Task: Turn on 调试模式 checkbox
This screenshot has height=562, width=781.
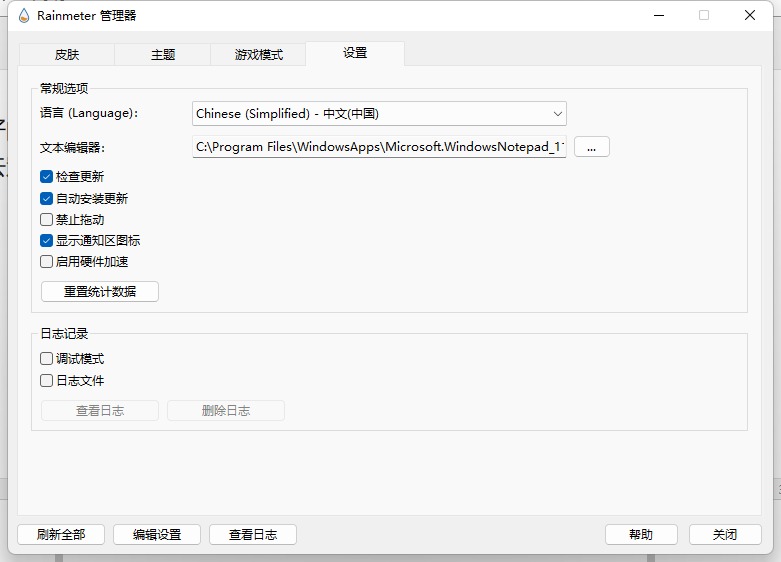Action: tap(47, 358)
